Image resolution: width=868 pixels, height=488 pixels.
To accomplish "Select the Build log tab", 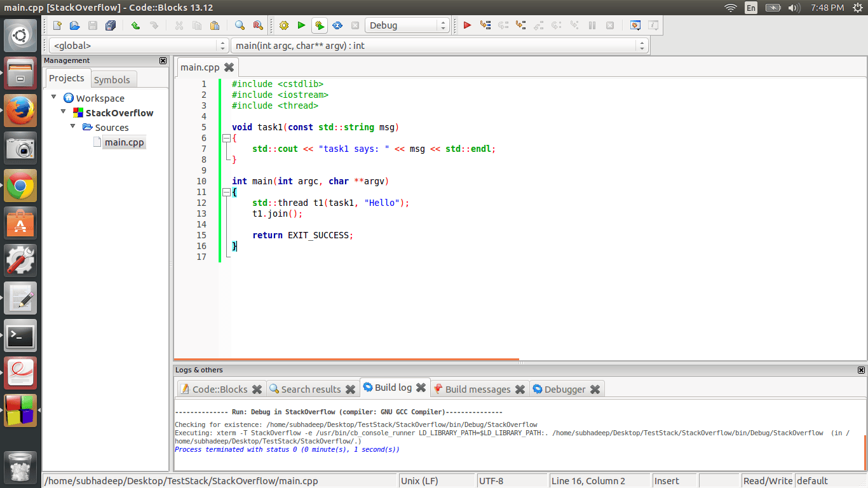I will pyautogui.click(x=393, y=387).
